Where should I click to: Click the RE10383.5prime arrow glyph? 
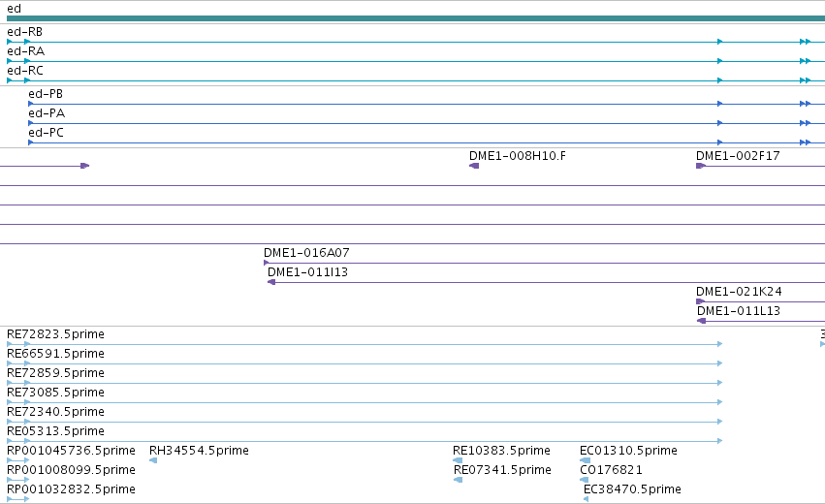point(458,460)
